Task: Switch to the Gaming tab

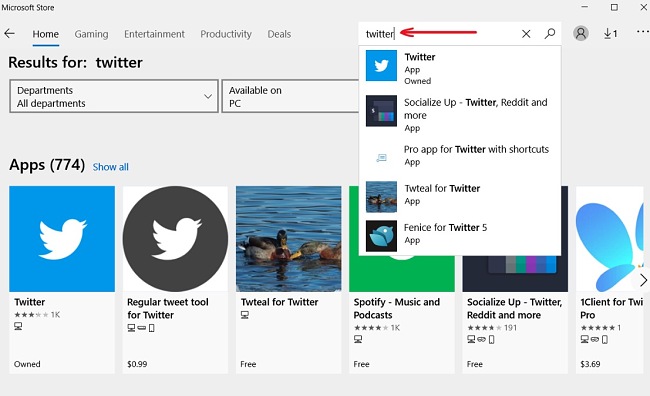Action: pos(91,34)
